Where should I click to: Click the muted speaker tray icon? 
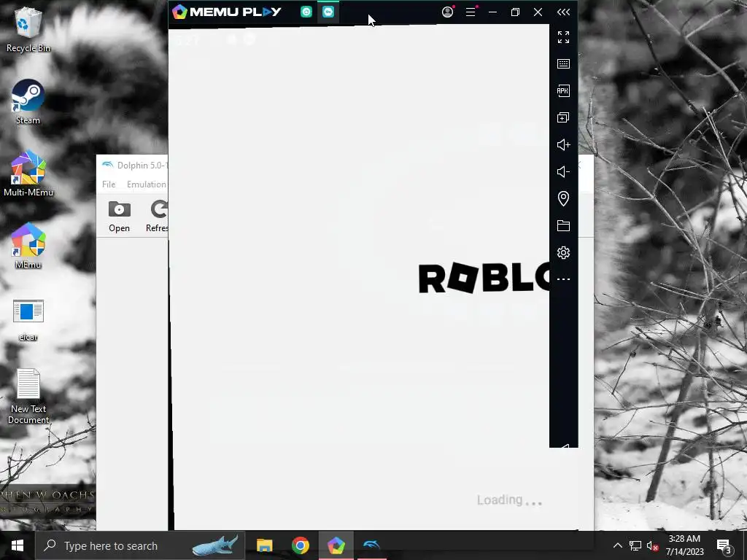[652, 545]
